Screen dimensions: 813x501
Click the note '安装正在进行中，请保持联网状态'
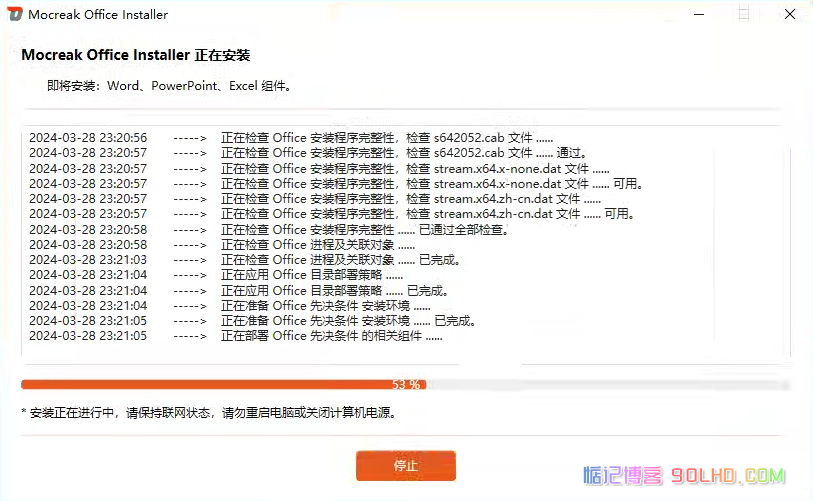click(x=210, y=413)
